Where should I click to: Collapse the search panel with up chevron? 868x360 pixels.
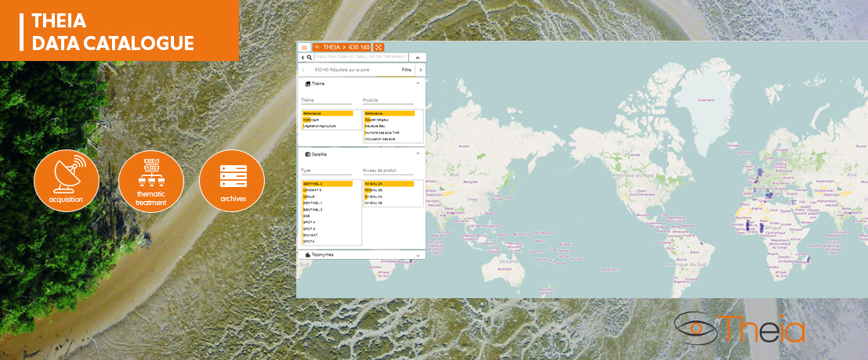(418, 57)
